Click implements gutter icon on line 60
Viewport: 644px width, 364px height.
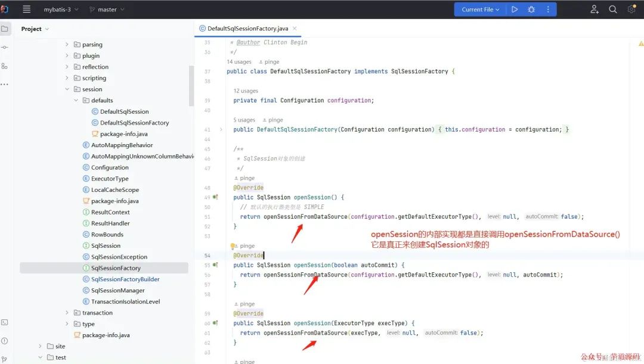215,323
